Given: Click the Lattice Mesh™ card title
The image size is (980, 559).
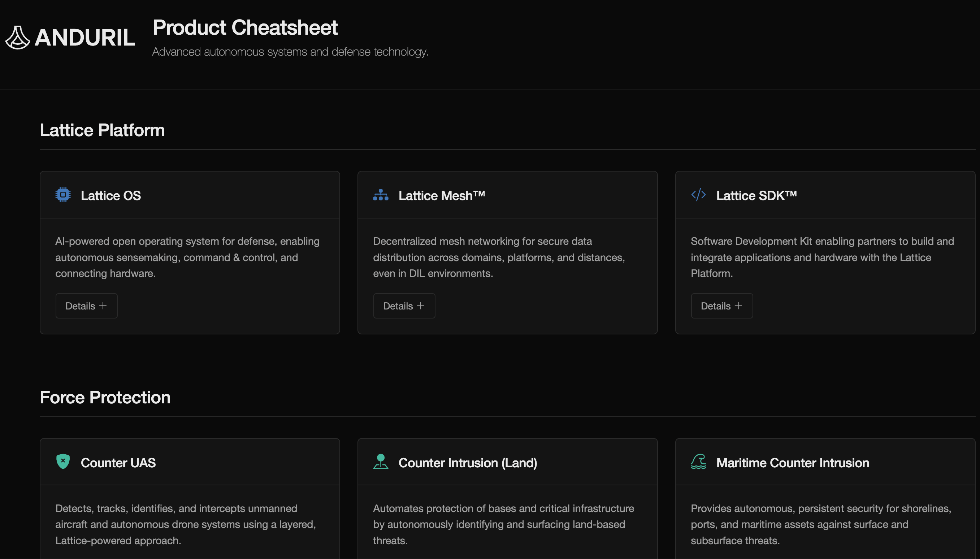Looking at the screenshot, I should click(x=442, y=195).
